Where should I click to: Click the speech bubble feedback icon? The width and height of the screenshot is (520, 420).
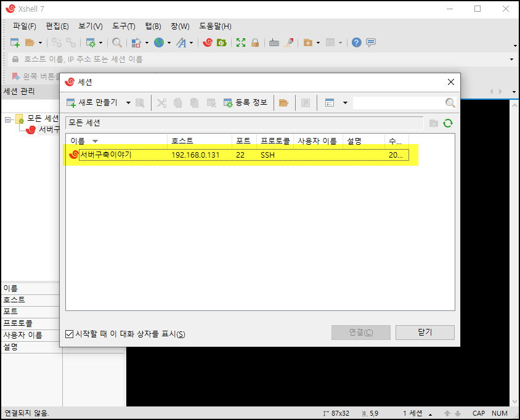(371, 42)
